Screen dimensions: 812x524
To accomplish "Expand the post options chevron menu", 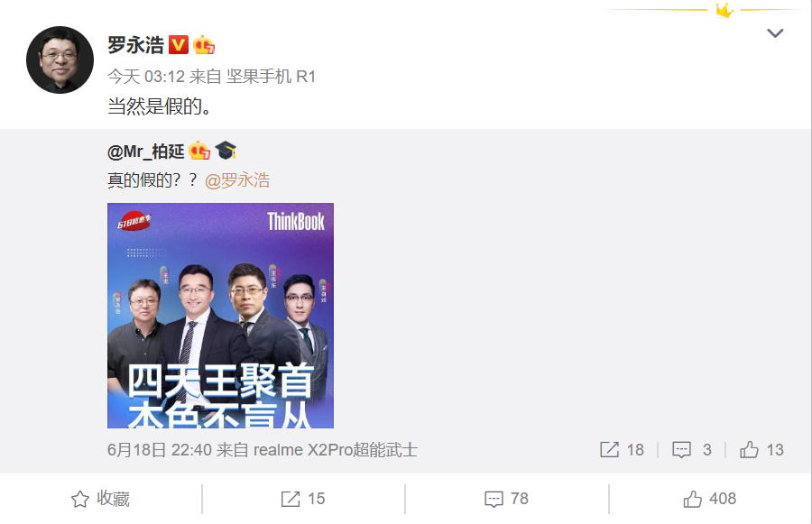I will (x=775, y=33).
